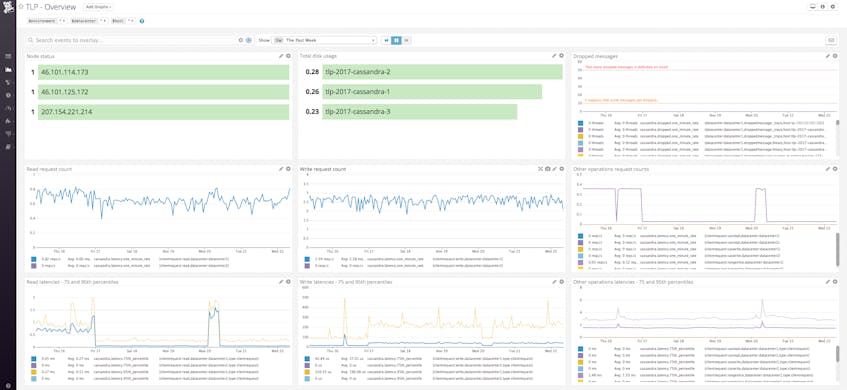Edit the Node status widget with pencil icon
This screenshot has height=390, width=847.
click(281, 56)
